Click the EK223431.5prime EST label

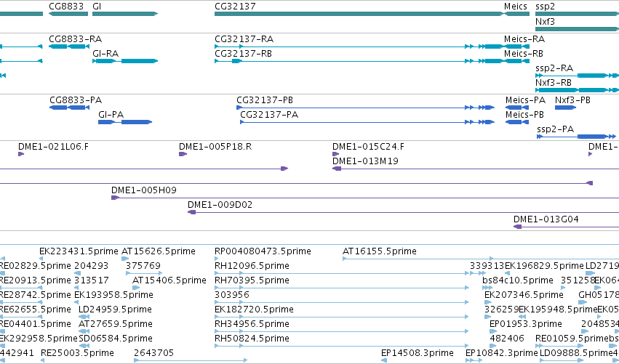click(79, 251)
